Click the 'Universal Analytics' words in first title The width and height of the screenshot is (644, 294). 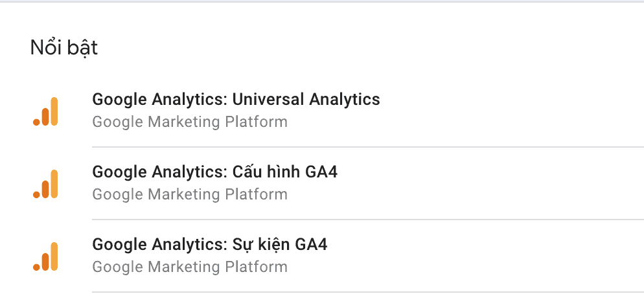click(x=306, y=99)
